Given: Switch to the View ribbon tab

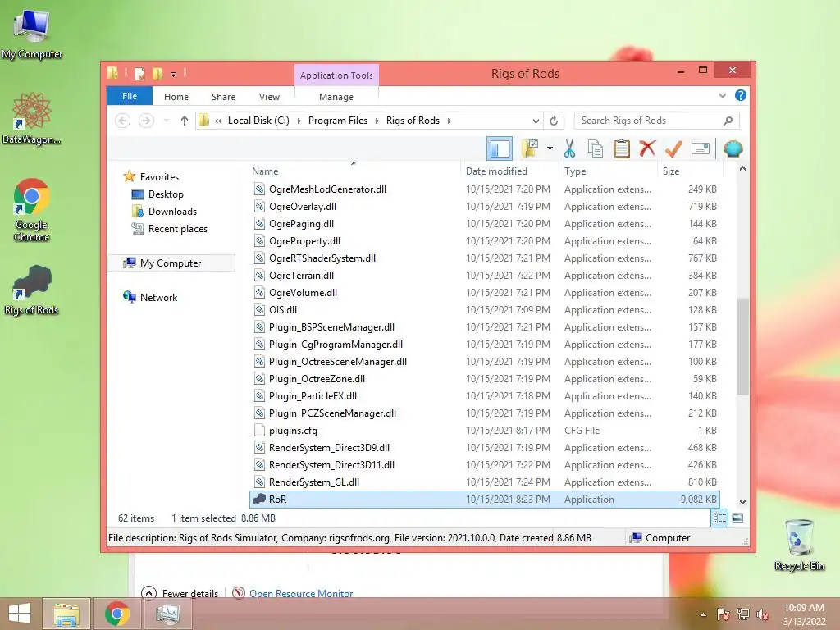Looking at the screenshot, I should pos(269,97).
